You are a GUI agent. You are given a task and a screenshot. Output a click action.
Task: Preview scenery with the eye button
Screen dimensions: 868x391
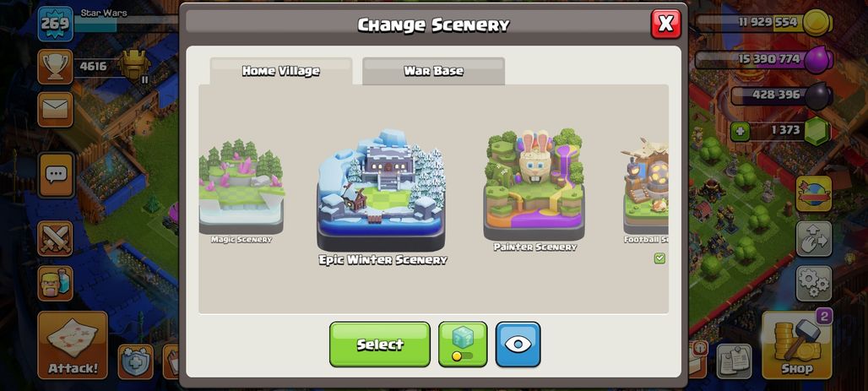pos(518,344)
